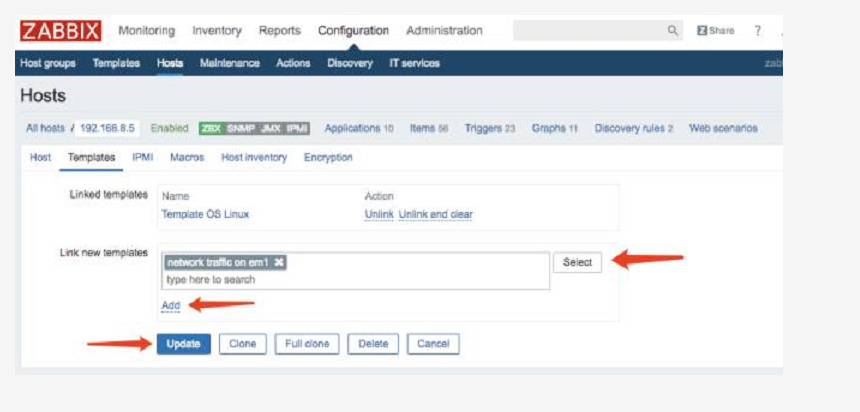Click the search magnifier icon
The width and height of the screenshot is (860, 412).
pyautogui.click(x=672, y=31)
